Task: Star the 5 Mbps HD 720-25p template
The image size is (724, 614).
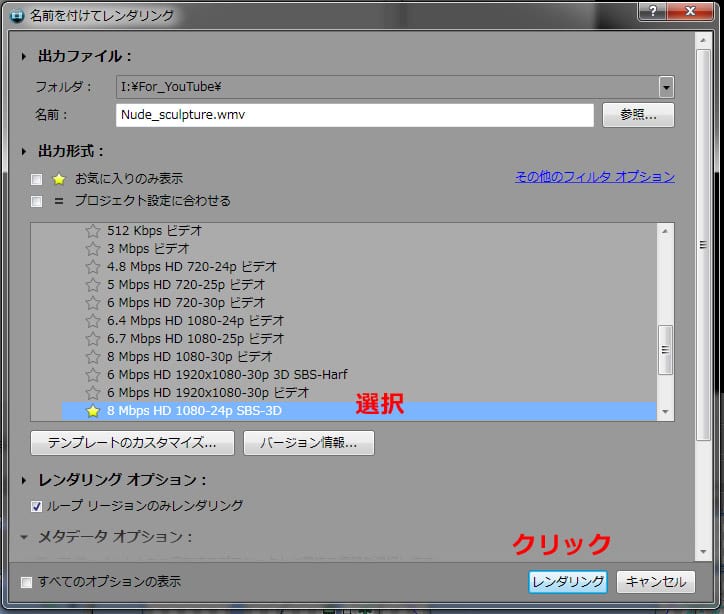Action: click(94, 285)
